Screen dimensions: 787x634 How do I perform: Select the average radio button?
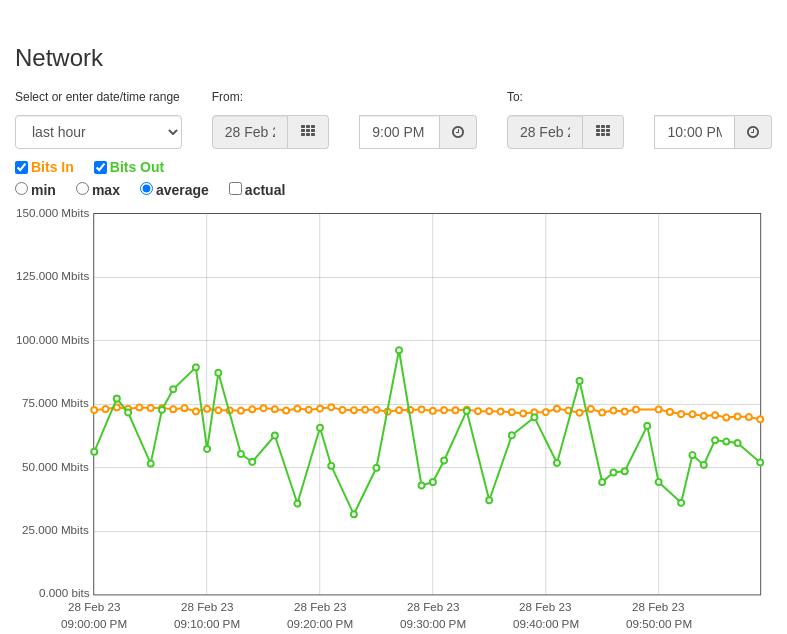[146, 189]
